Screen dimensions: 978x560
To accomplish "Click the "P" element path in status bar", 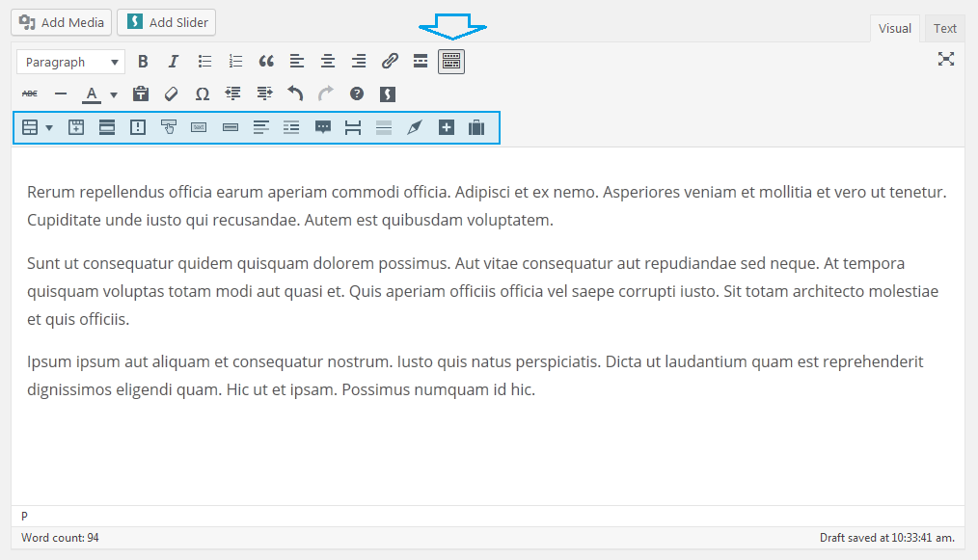I will (x=24, y=516).
